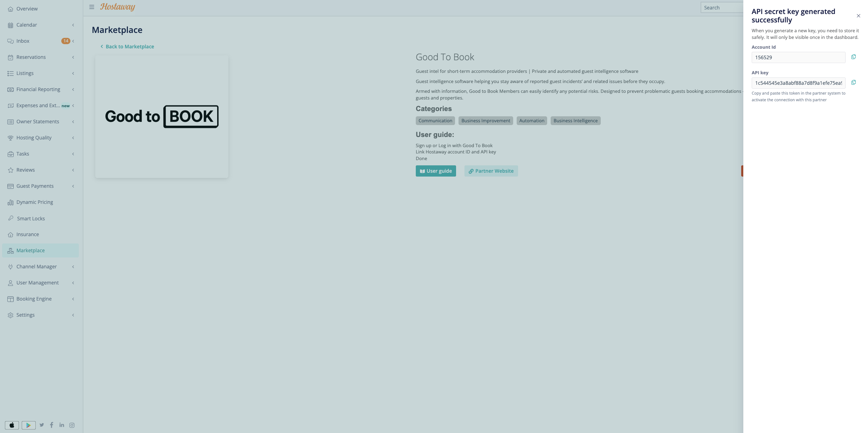This screenshot has height=433, width=868.
Task: Expand the Settings submenu chevron
Action: (x=73, y=315)
